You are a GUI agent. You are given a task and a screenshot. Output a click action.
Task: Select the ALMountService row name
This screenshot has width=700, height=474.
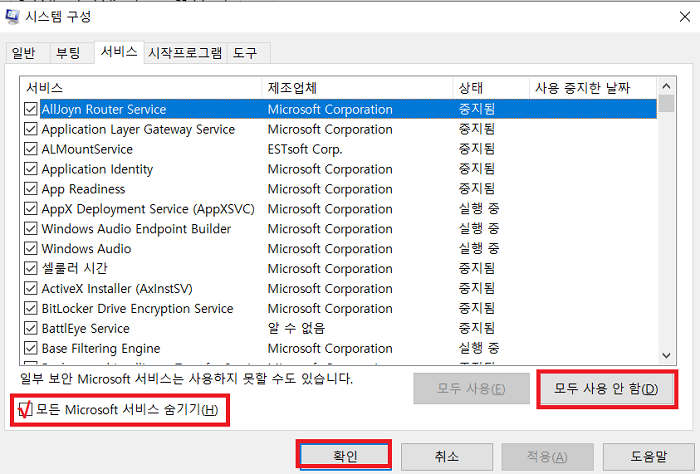(87, 149)
